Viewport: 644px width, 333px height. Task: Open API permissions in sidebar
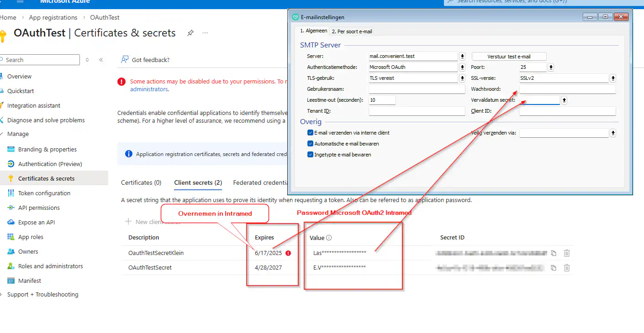(x=39, y=208)
